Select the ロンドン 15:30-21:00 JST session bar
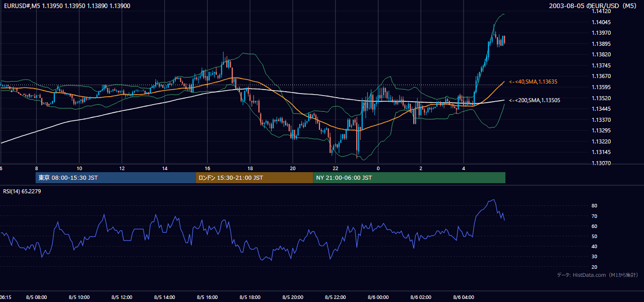Viewport: 644px width, 302px height. pyautogui.click(x=254, y=178)
